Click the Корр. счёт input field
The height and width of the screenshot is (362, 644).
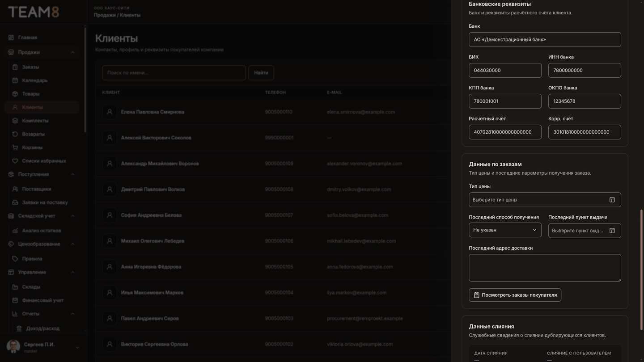point(585,132)
